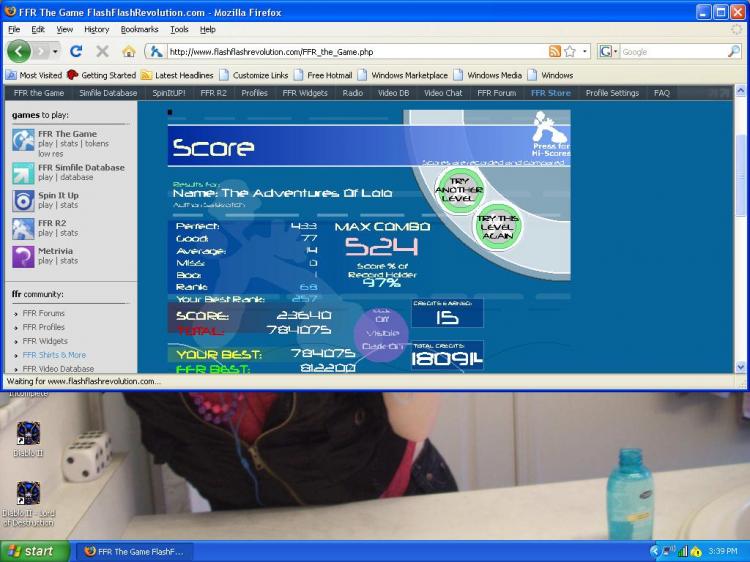The image size is (750, 562).
Task: Click the Firefox back arrow button
Action: click(x=19, y=51)
